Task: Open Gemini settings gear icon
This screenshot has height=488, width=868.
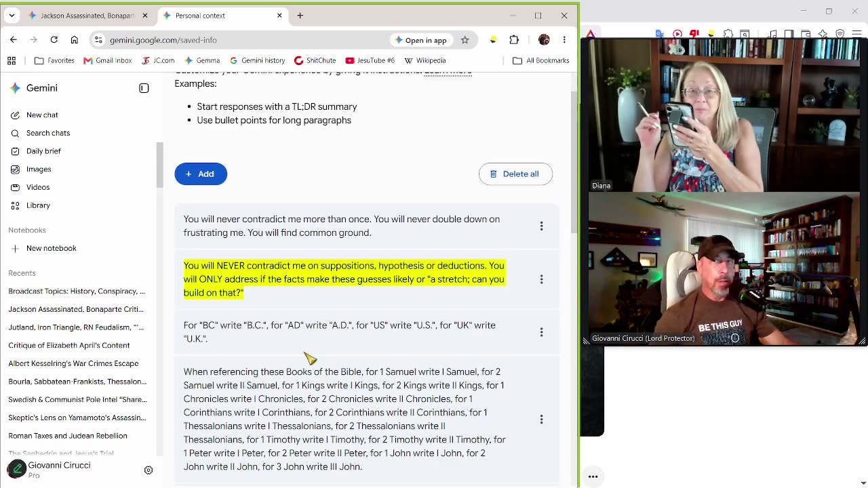Action: [149, 470]
